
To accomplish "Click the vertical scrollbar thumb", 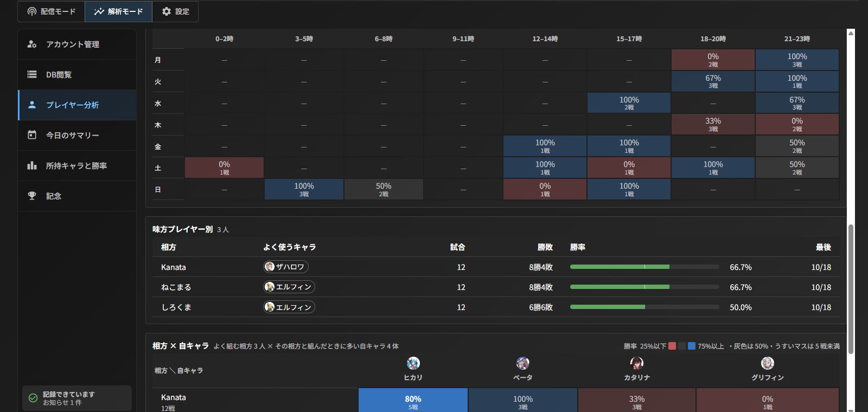I will tap(851, 289).
